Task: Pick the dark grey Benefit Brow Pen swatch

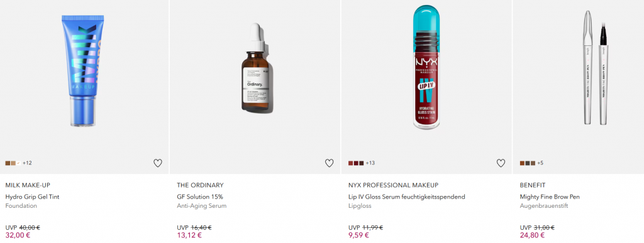Action: point(528,163)
